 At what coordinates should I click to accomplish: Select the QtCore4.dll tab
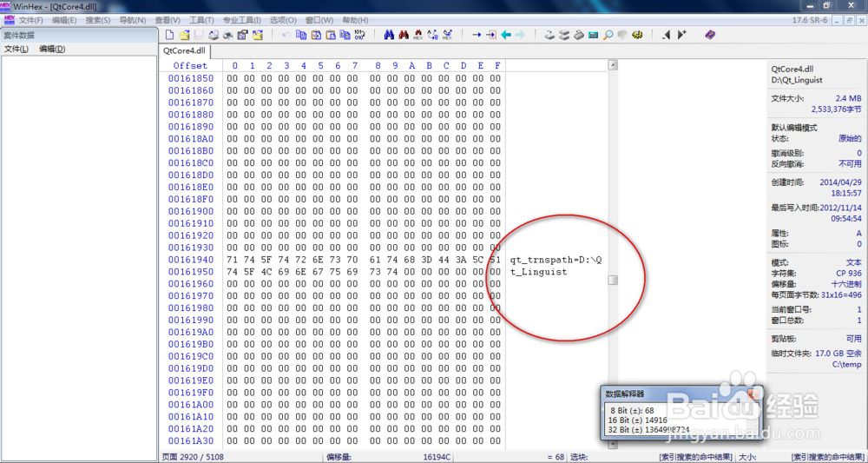point(184,50)
